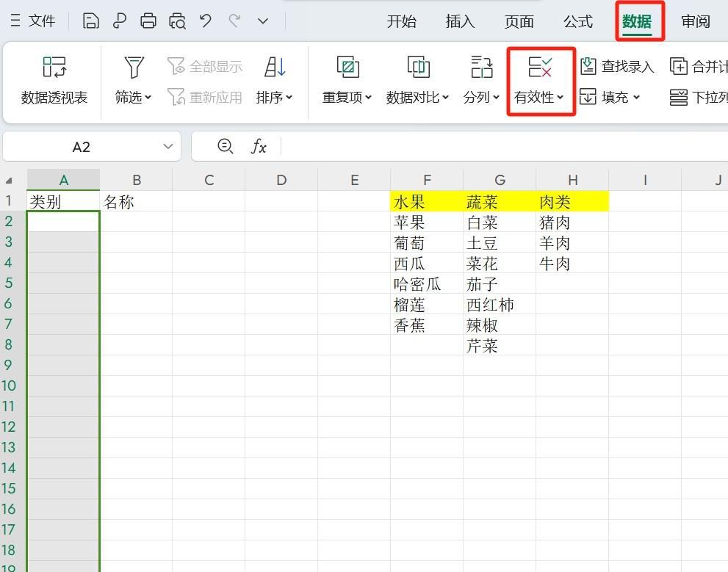
Task: Select column B header
Action: click(x=136, y=180)
